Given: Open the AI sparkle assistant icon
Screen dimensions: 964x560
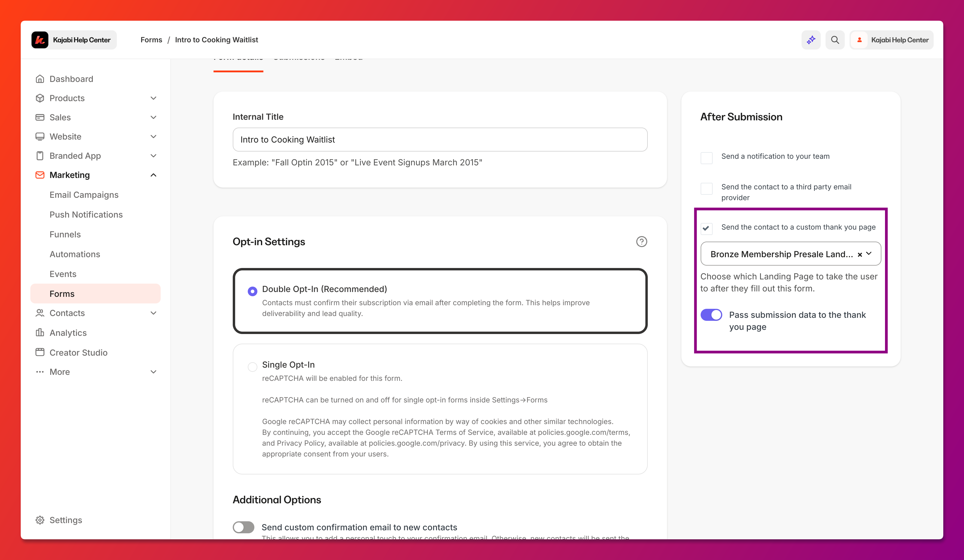Looking at the screenshot, I should coord(811,40).
